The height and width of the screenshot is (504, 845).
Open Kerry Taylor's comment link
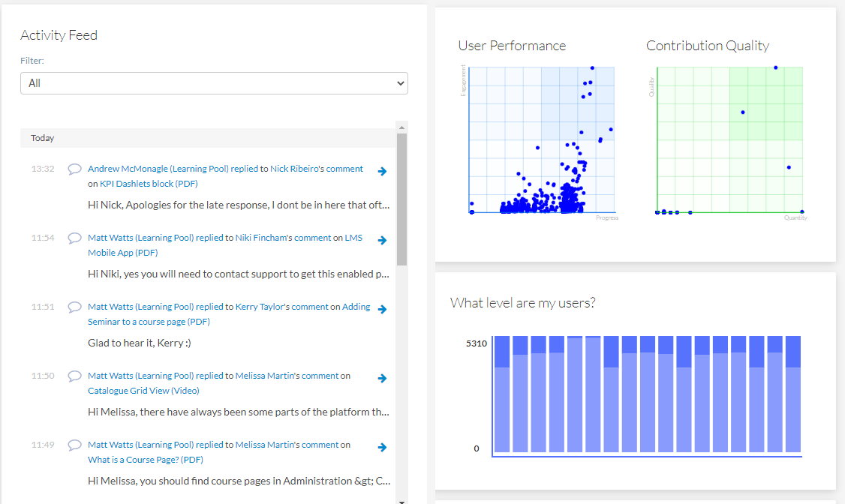coord(282,307)
